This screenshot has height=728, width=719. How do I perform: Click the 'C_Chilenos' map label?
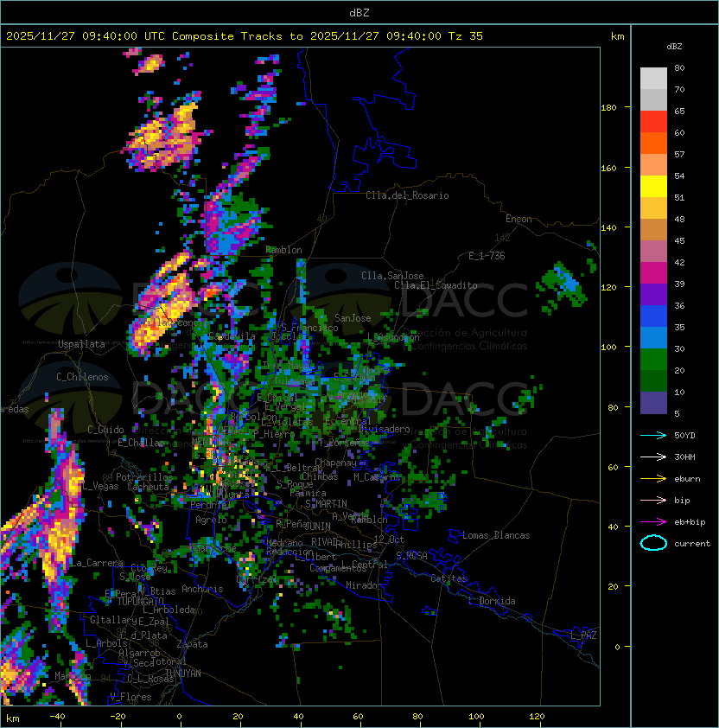tap(82, 377)
